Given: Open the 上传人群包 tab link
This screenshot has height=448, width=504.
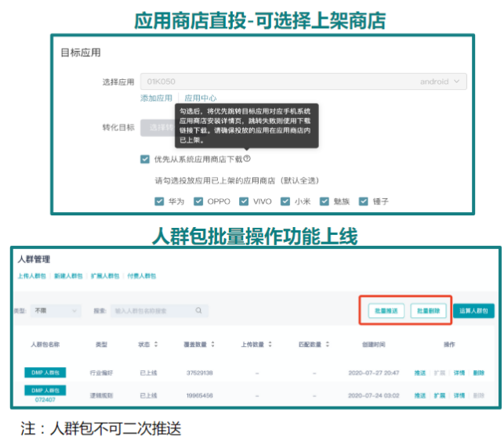Looking at the screenshot, I should coord(32,276).
